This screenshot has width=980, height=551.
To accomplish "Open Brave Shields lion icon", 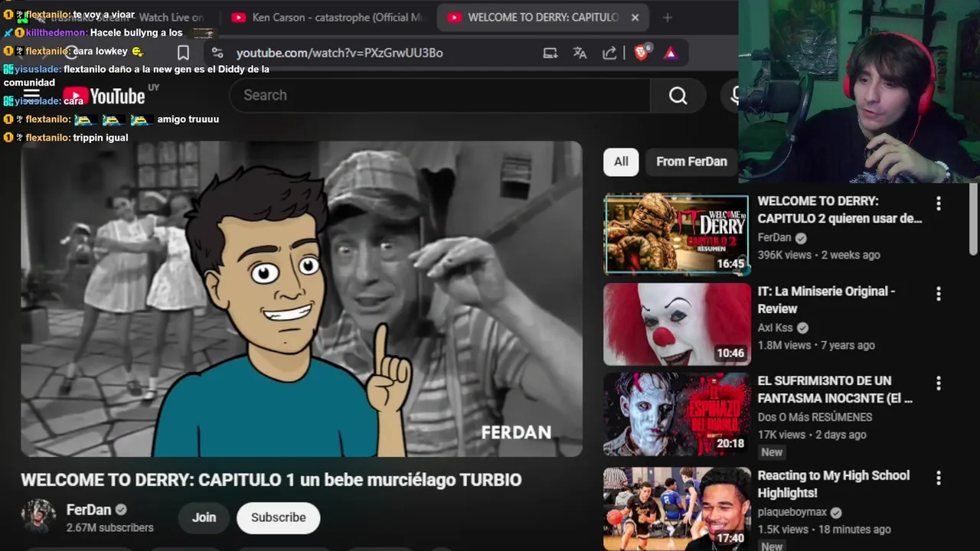I will pyautogui.click(x=642, y=52).
